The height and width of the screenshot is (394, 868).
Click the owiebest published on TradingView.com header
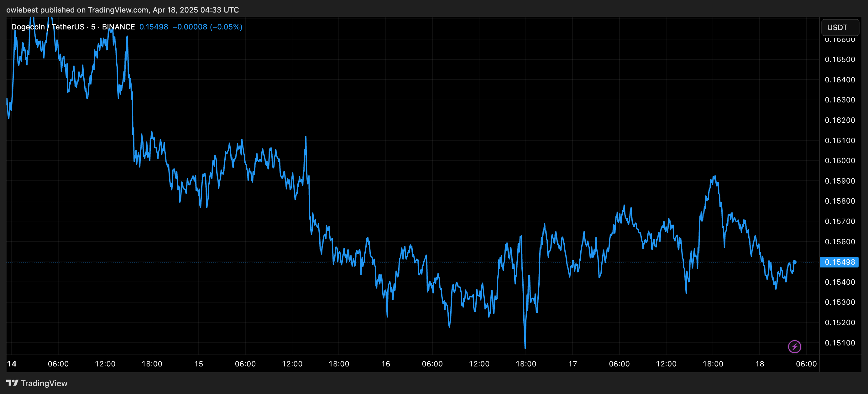123,10
